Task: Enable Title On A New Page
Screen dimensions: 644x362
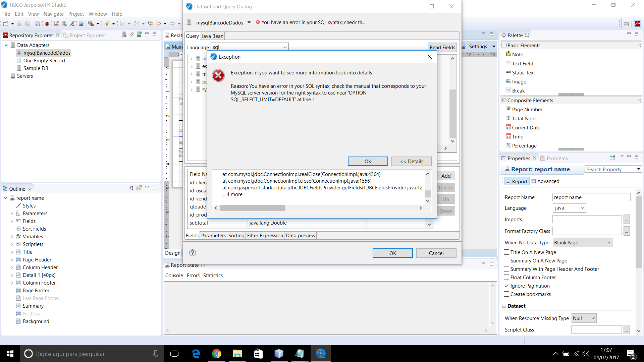Action: coord(506,252)
